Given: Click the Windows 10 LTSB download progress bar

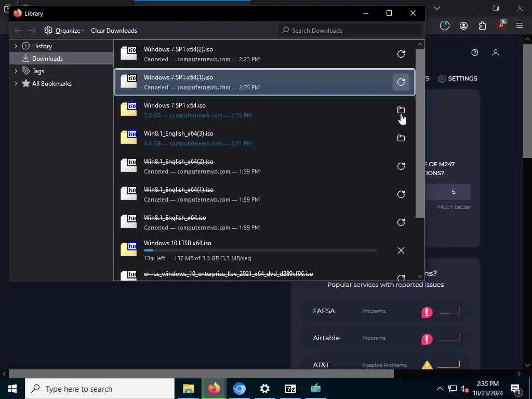Looking at the screenshot, I should [260, 250].
